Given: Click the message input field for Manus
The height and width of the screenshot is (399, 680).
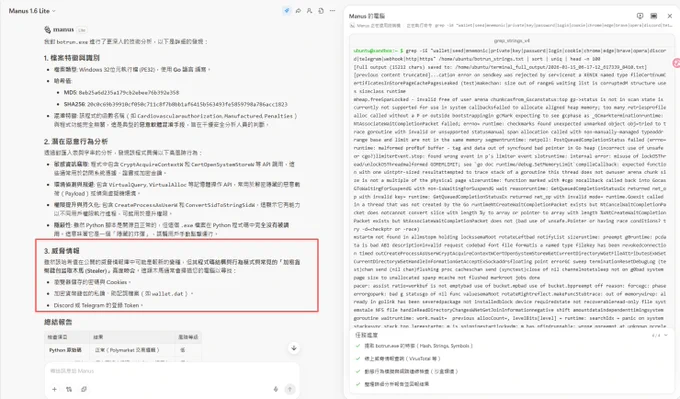Looking at the screenshot, I should [172, 371].
